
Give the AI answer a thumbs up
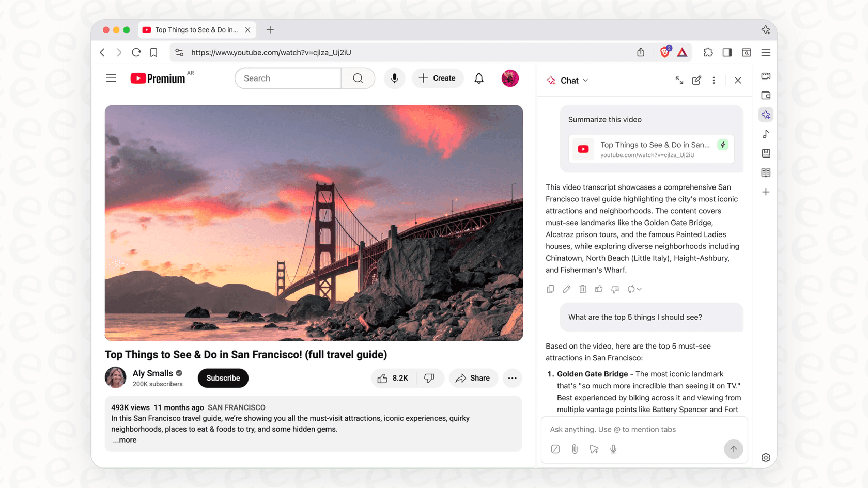tap(599, 289)
